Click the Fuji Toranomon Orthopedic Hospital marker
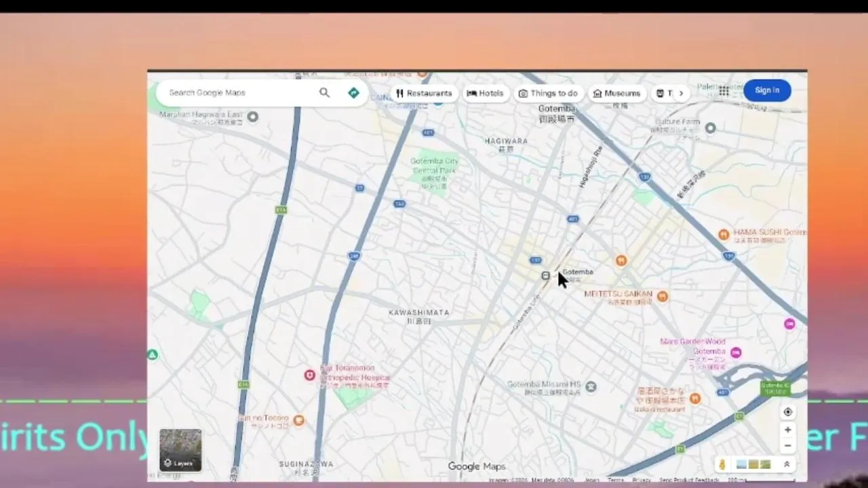868x488 pixels. tap(310, 375)
